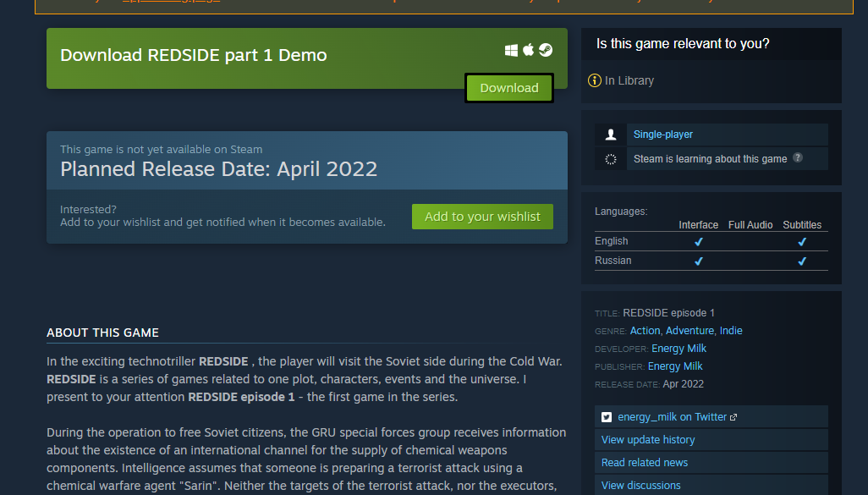Click the Single-player person icon
Viewport: 868px width, 495px height.
coord(611,135)
